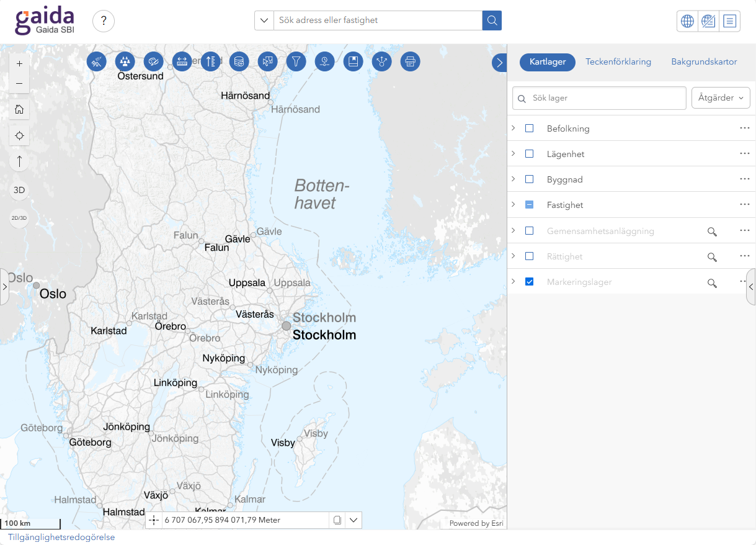Enable the Byggnad layer checkbox
This screenshot has height=545, width=756.
pos(529,179)
